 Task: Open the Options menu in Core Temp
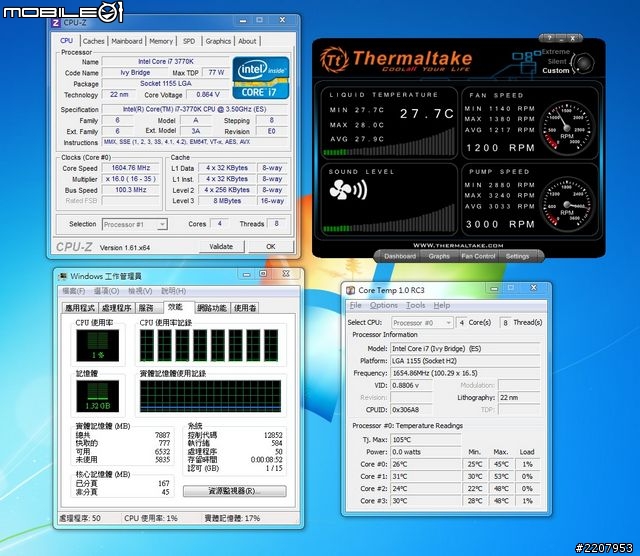coord(384,305)
